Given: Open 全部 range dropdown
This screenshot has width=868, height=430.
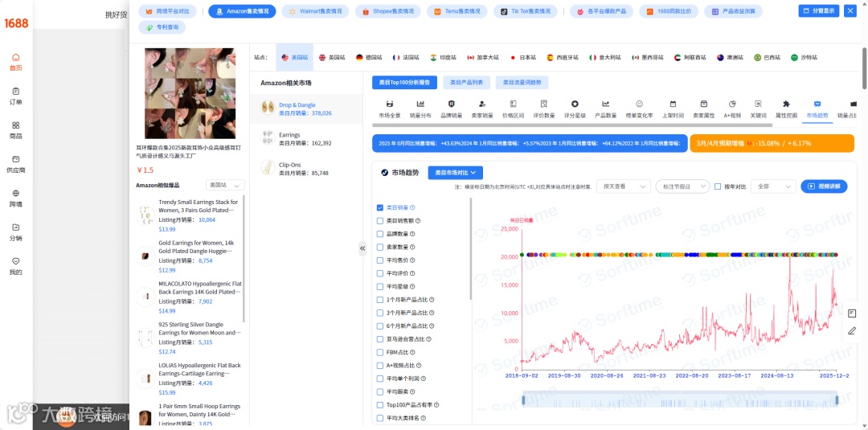Looking at the screenshot, I should 774,186.
